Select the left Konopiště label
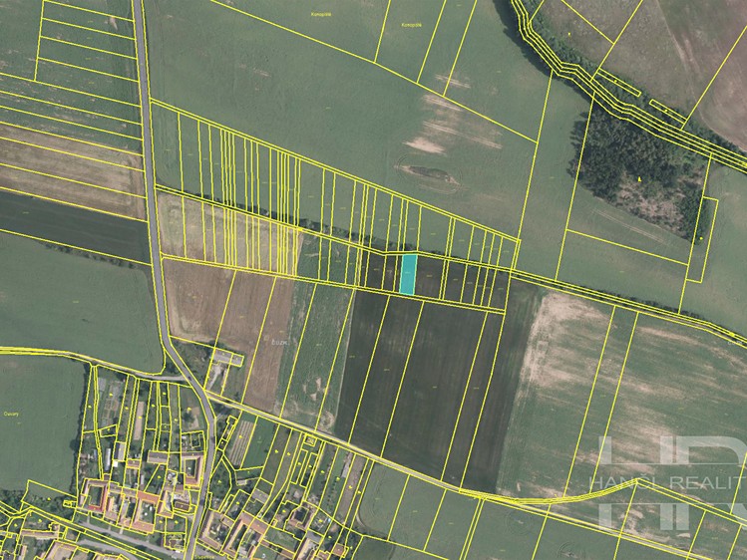 [x=320, y=14]
